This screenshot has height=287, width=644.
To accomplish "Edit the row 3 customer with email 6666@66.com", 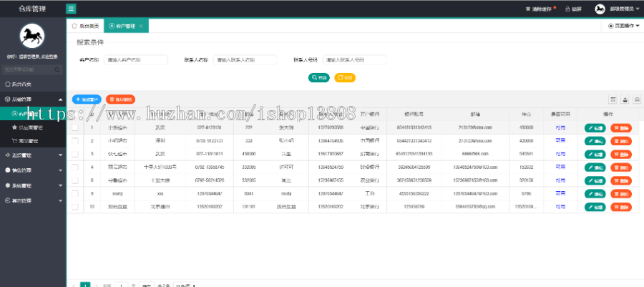I will pos(595,155).
